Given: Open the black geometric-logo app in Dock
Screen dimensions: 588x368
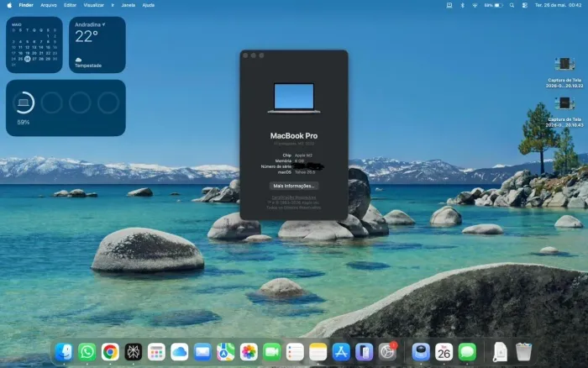Looking at the screenshot, I should 133,352.
